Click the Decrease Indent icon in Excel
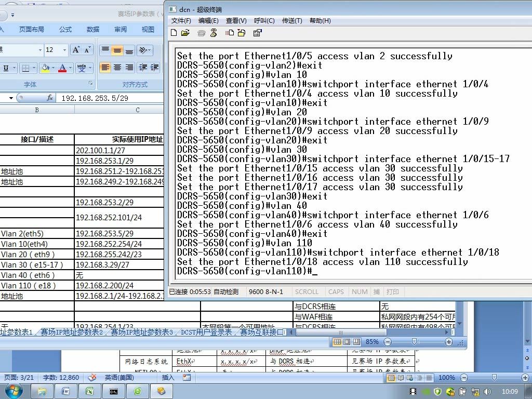The width and height of the screenshot is (532, 399). coord(142,68)
